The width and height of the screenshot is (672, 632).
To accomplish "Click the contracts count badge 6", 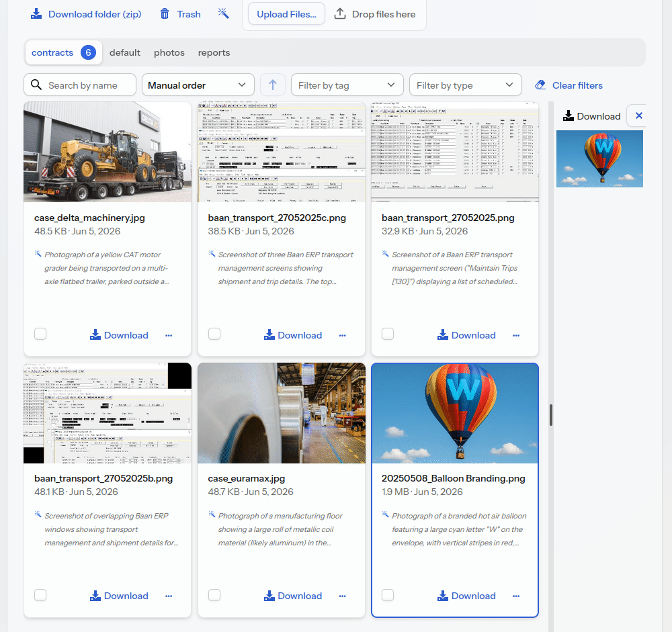I will [x=88, y=52].
